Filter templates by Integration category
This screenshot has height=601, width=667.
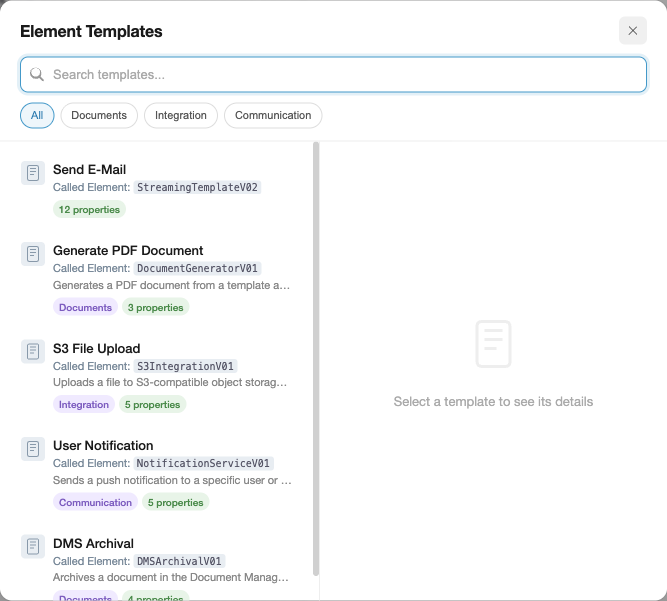[x=181, y=115]
